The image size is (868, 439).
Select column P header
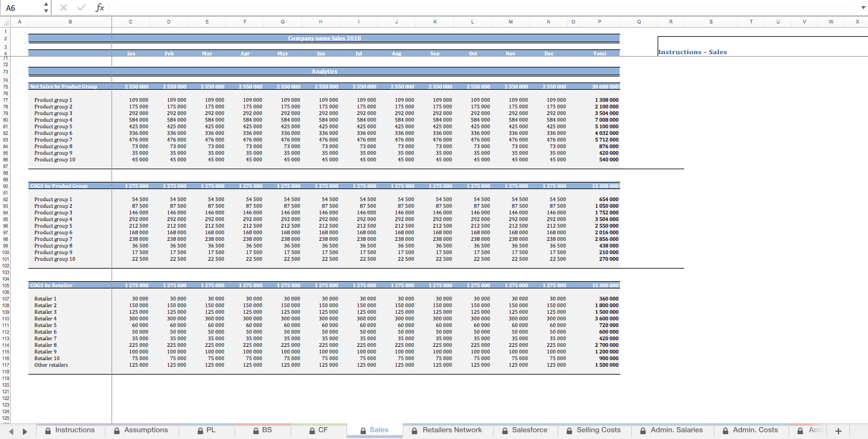600,22
